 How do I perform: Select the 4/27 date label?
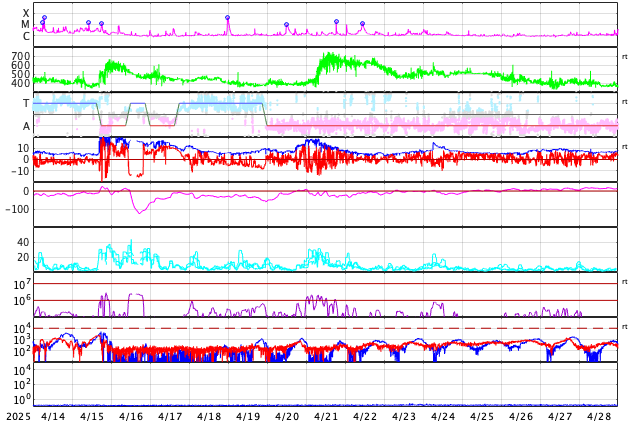point(560,416)
